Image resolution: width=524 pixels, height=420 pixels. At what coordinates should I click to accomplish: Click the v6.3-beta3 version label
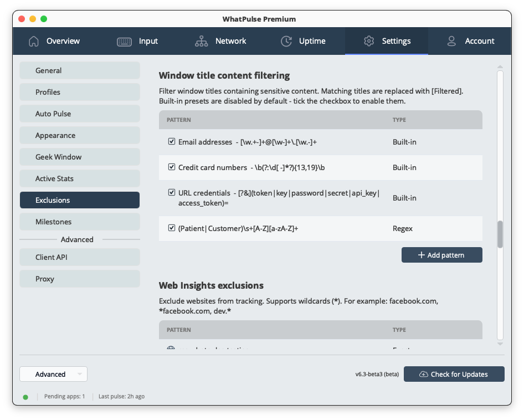click(377, 374)
